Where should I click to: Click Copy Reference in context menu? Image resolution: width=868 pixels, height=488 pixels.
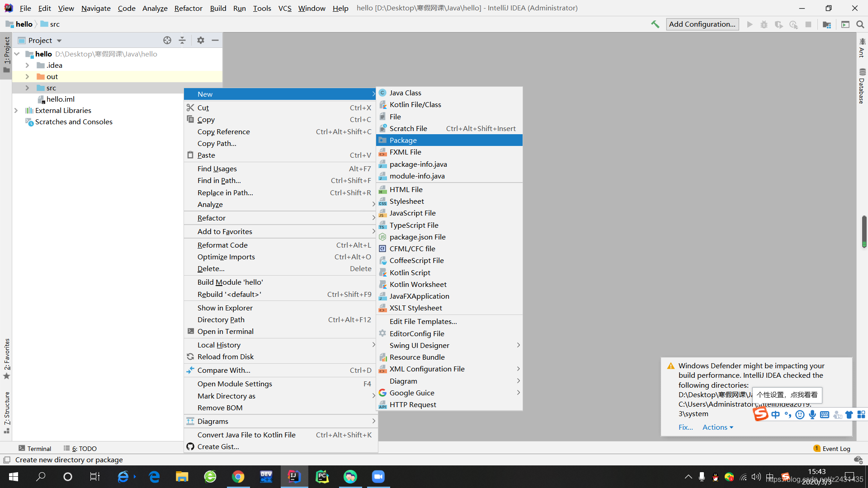click(x=280, y=131)
